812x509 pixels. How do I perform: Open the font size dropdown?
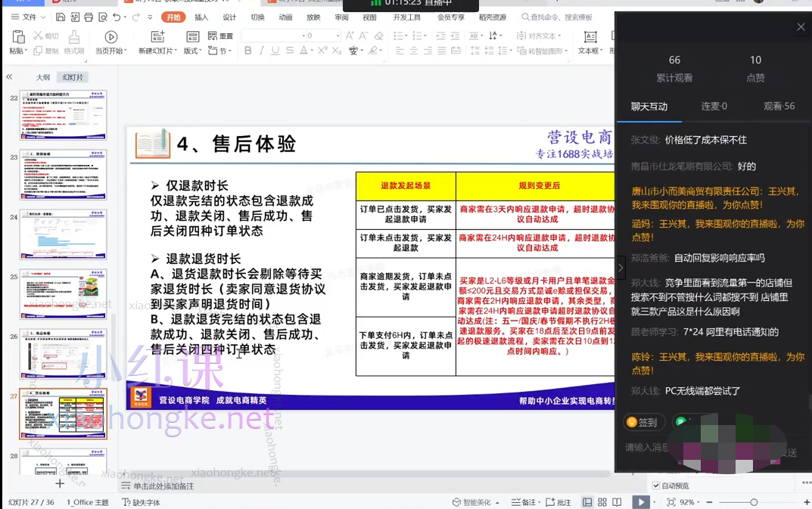pyautogui.click(x=338, y=36)
